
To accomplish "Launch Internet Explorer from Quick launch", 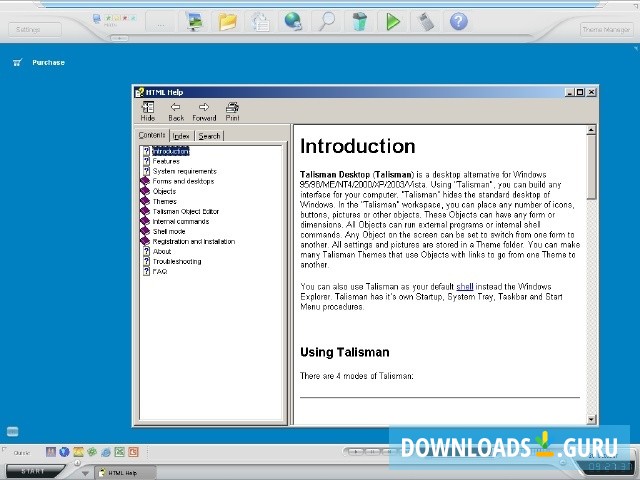I will point(106,451).
